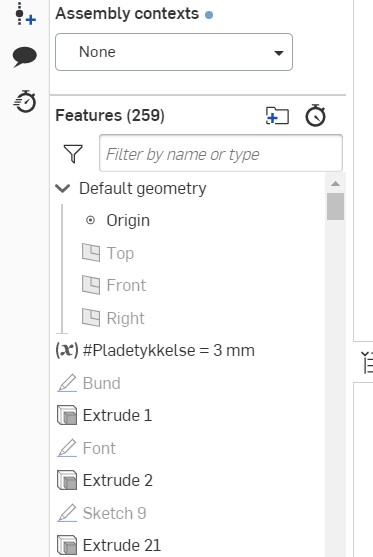Open the comments speech bubble icon
This screenshot has width=373, height=557.
(25, 56)
